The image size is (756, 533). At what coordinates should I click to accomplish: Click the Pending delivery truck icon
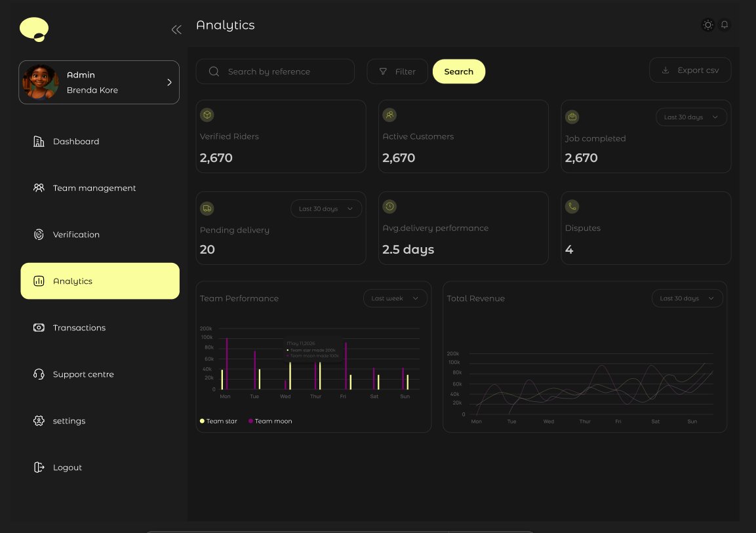pyautogui.click(x=207, y=208)
